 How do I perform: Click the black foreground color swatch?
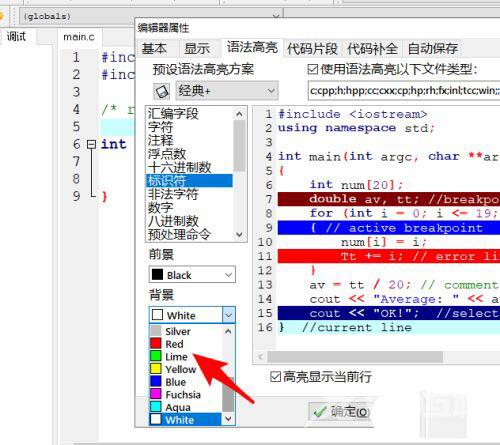pos(157,275)
